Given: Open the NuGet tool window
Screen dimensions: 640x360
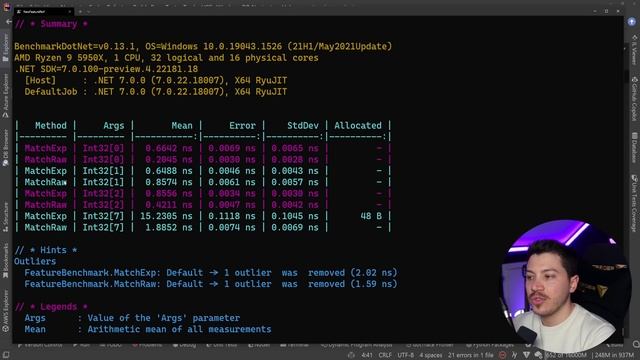Looking at the screenshot, I should (259, 345).
